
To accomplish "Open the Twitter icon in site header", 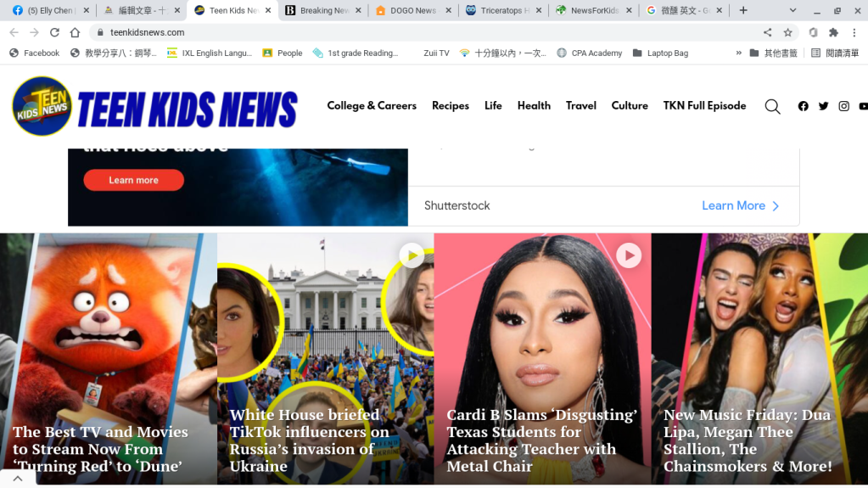I will click(x=823, y=106).
